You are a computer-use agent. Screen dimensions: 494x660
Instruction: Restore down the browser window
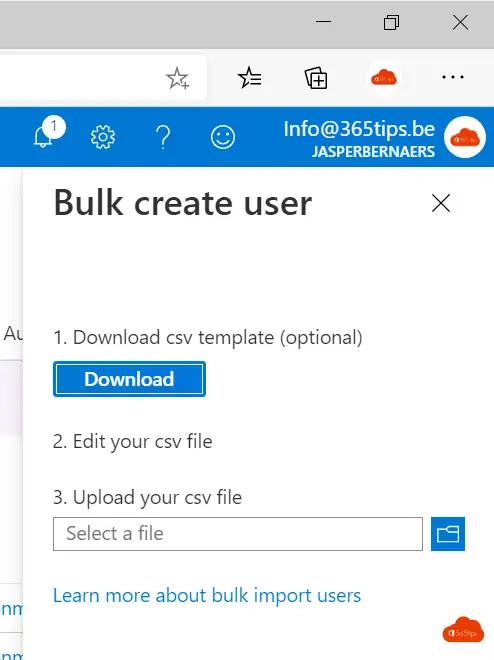click(391, 22)
